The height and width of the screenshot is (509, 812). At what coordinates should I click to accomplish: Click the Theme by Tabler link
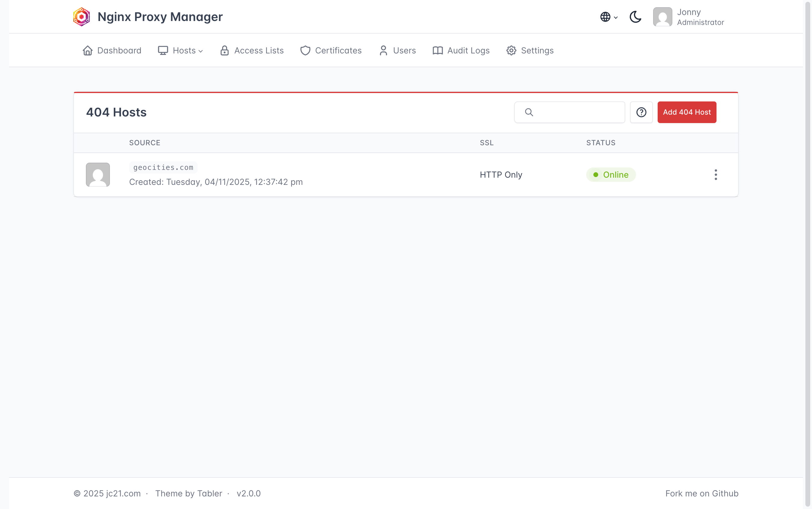coord(189,493)
